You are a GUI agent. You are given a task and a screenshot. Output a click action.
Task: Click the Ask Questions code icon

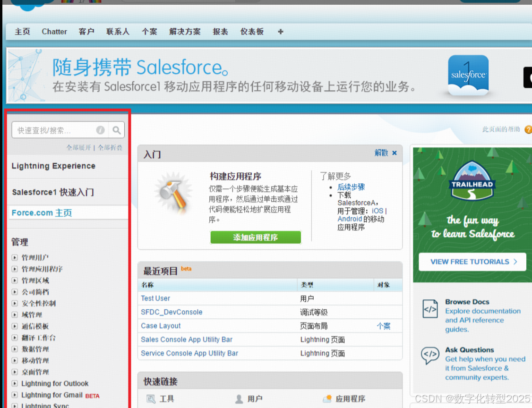click(430, 354)
